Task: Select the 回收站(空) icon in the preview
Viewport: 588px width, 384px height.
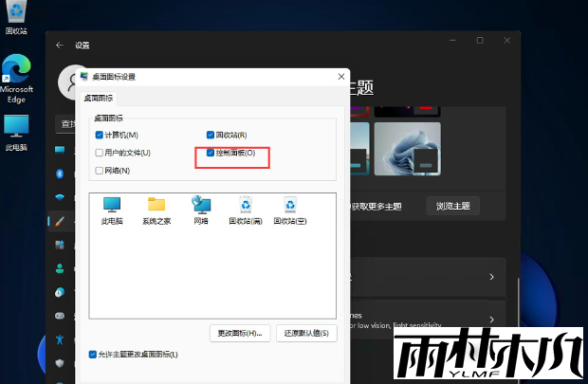Action: pyautogui.click(x=289, y=206)
